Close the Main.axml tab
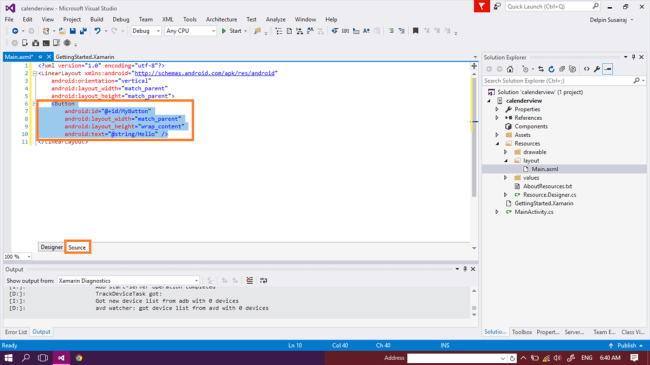The image size is (650, 365). [x=49, y=57]
